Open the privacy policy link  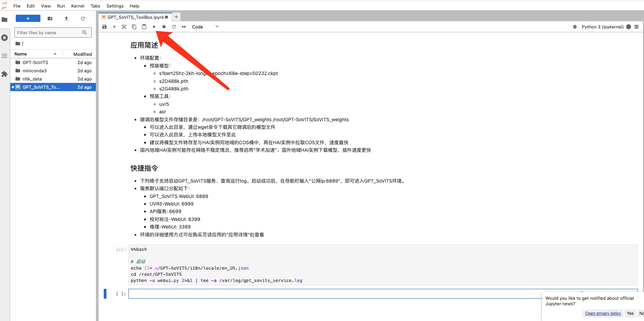tap(603, 313)
